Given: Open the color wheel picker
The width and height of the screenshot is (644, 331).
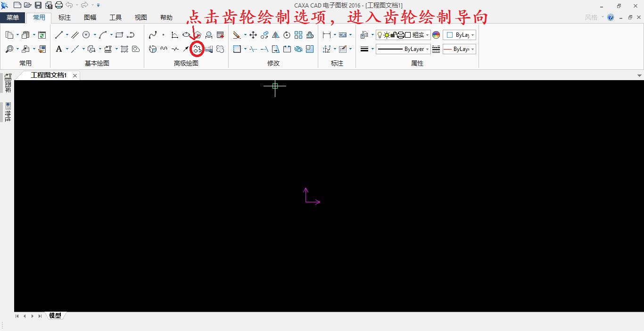Looking at the screenshot, I should click(436, 35).
